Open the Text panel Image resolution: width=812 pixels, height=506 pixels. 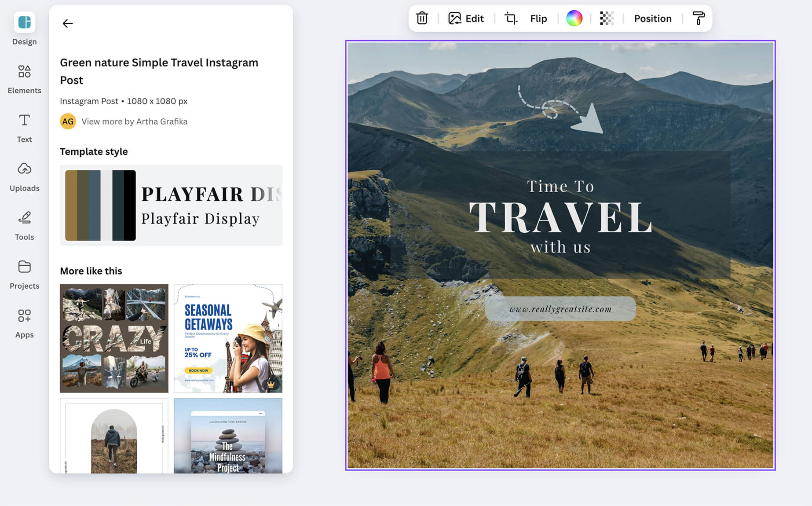point(24,128)
